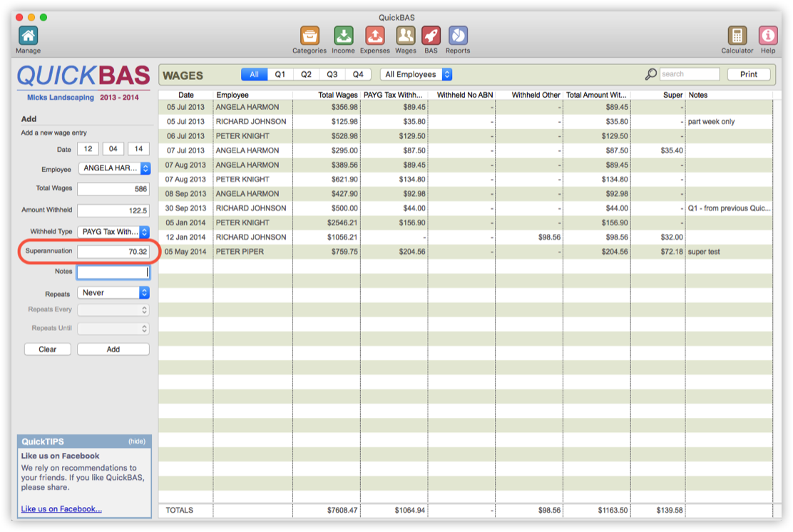Image resolution: width=793 pixels, height=532 pixels.
Task: Open the Expenses toolbar icon
Action: click(x=374, y=36)
